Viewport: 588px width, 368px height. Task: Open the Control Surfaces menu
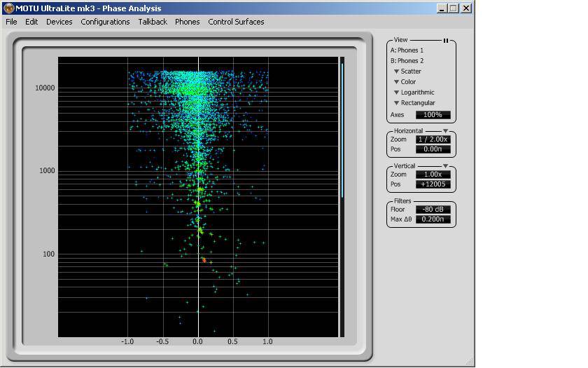coord(236,22)
